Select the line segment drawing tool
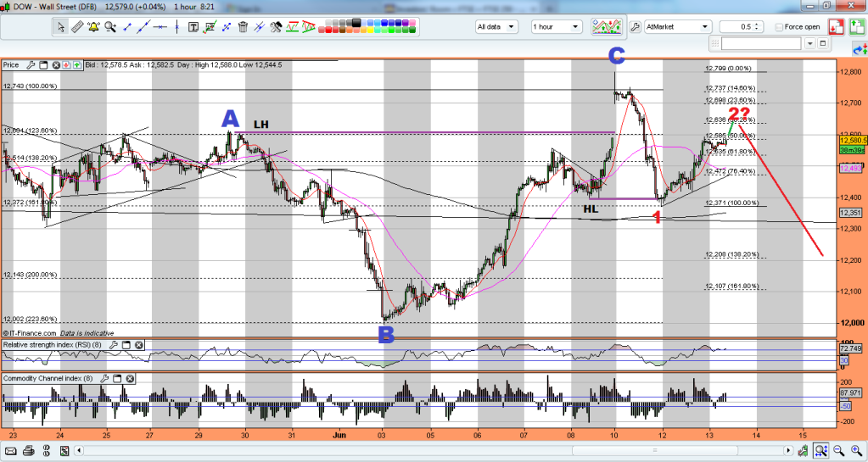 (x=126, y=26)
